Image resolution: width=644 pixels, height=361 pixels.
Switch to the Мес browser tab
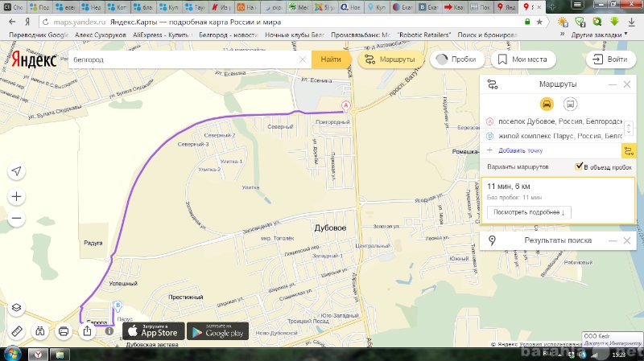click(299, 7)
